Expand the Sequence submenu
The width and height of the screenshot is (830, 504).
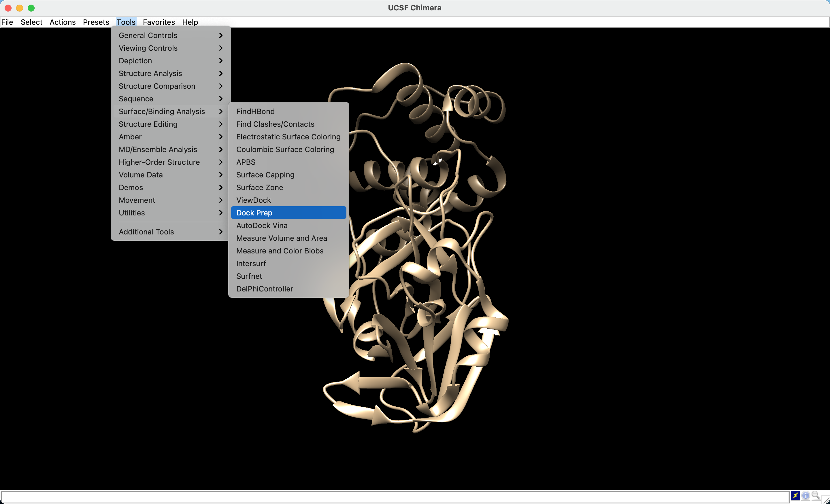coord(171,99)
